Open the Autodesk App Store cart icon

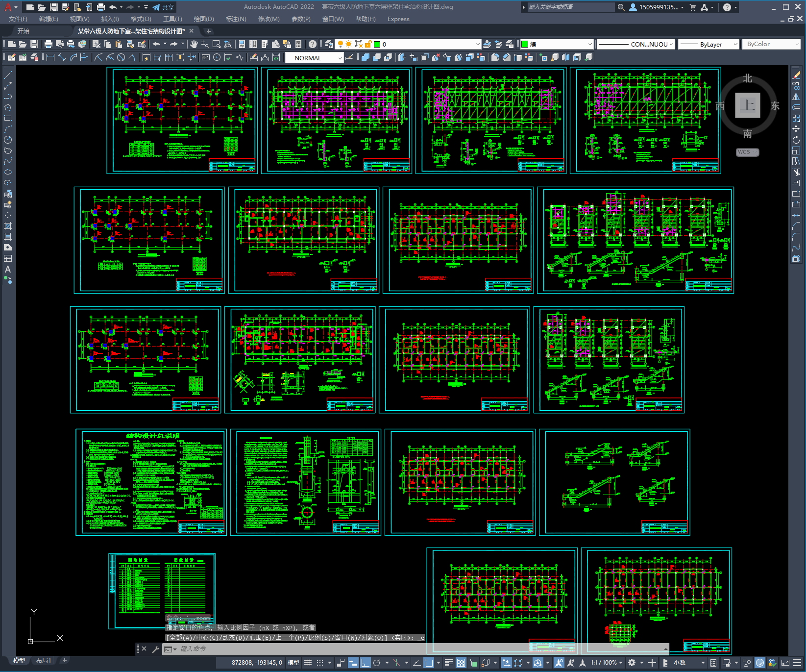click(x=693, y=7)
